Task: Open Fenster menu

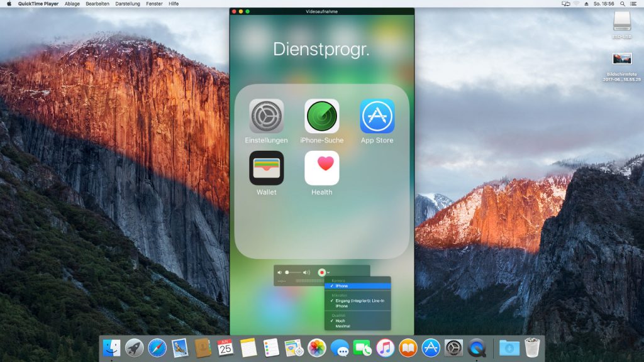Action: 155,4
